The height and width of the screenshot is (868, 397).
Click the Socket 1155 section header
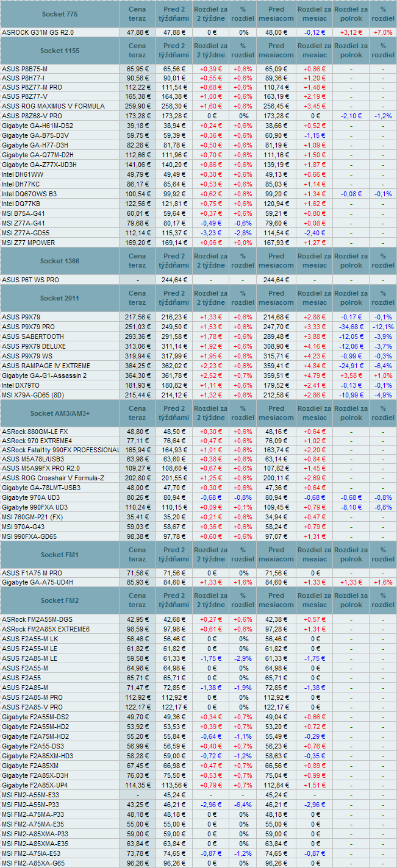click(59, 51)
